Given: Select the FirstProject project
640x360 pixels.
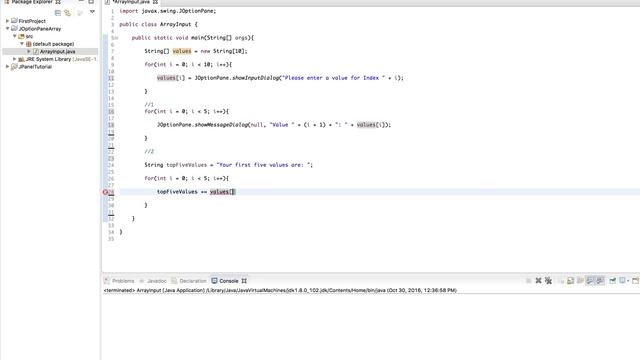Looking at the screenshot, I should tap(32, 21).
